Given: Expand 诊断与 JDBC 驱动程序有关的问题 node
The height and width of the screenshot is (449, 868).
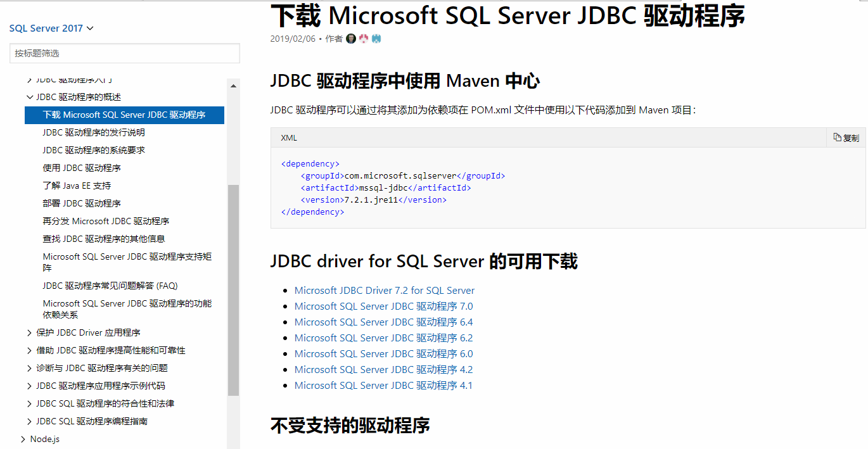Looking at the screenshot, I should [30, 368].
